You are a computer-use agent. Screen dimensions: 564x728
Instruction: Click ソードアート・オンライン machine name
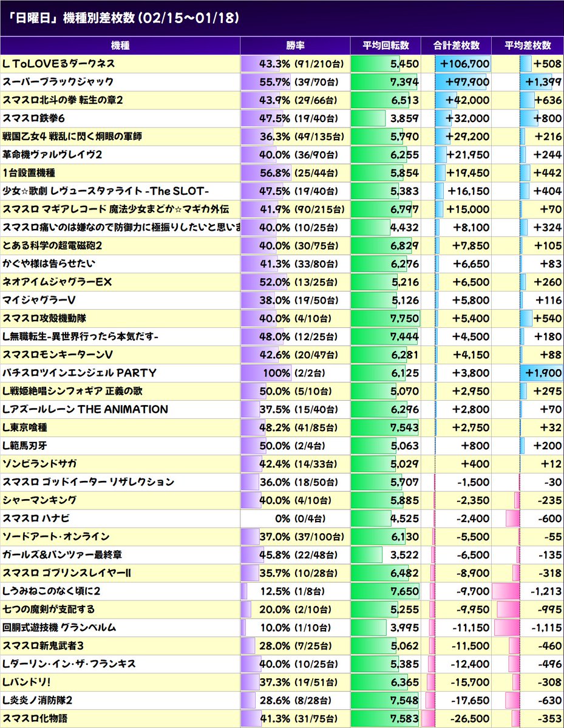[56, 536]
